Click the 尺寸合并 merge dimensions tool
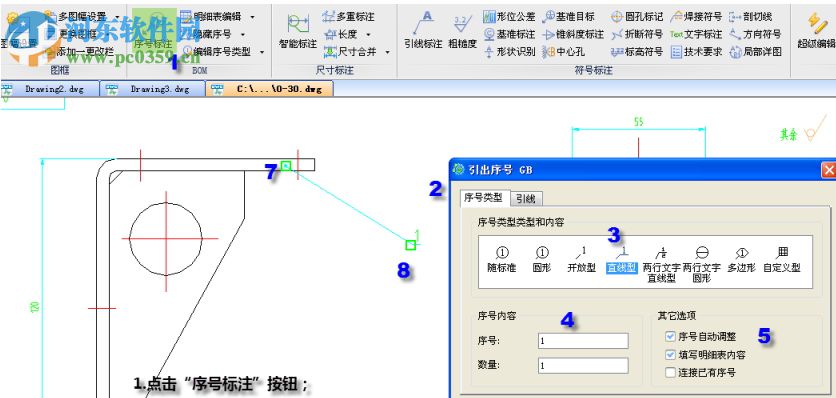The height and width of the screenshot is (398, 836). 351,52
